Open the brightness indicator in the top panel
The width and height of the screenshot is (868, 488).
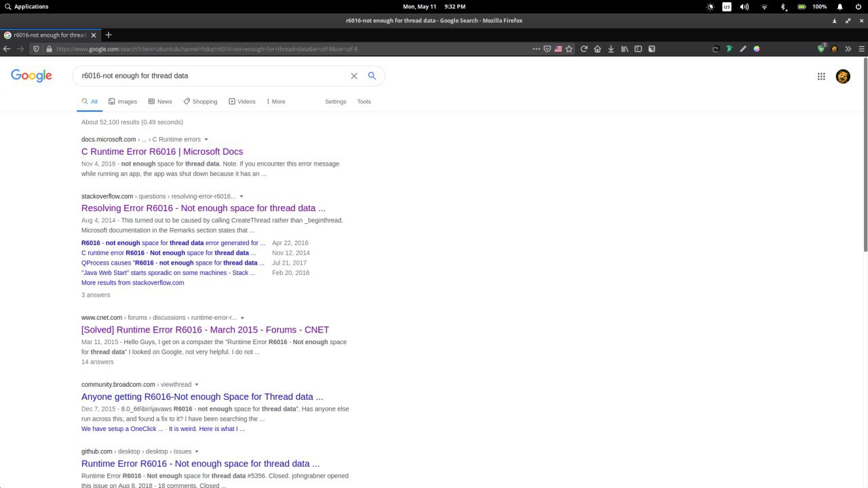710,6
